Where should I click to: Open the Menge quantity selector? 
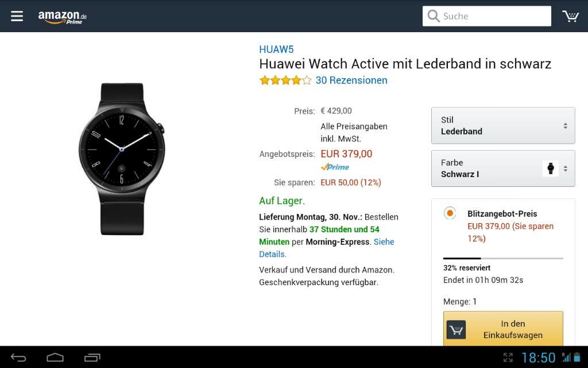(460, 301)
